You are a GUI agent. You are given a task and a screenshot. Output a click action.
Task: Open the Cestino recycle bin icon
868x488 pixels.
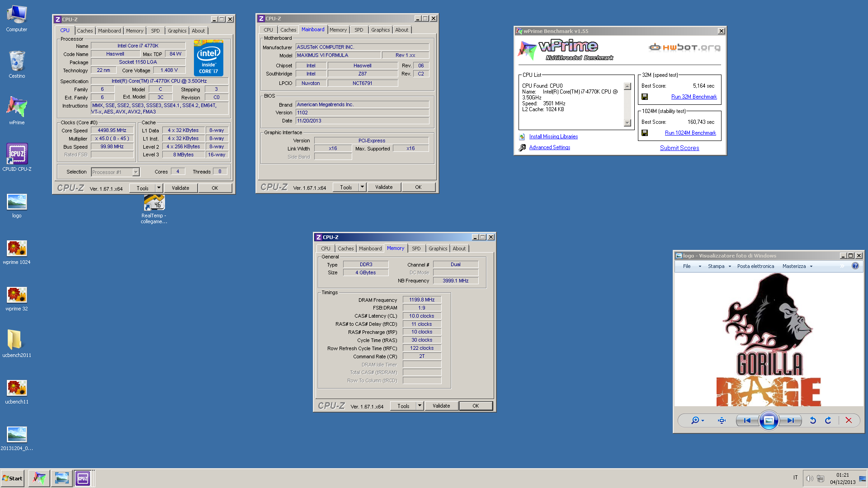17,64
